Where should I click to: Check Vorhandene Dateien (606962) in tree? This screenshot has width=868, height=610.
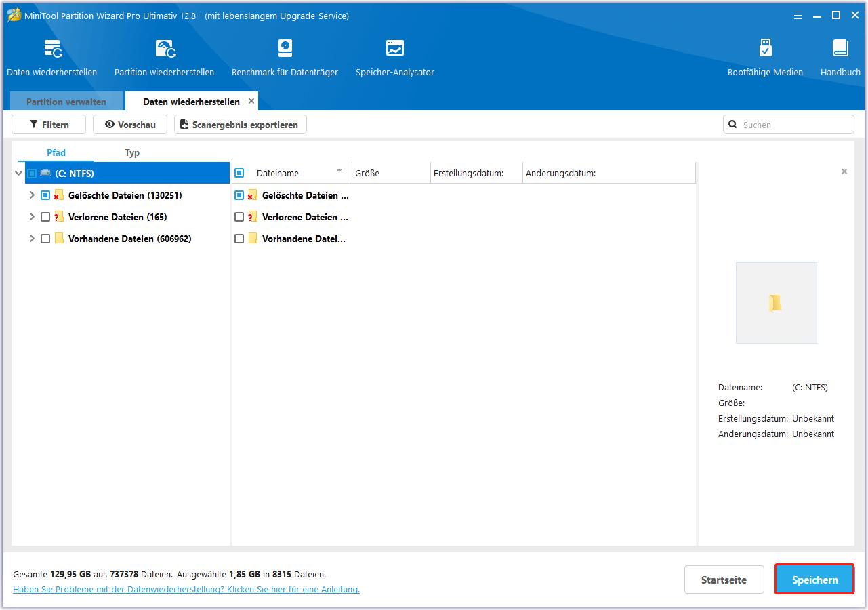point(45,239)
